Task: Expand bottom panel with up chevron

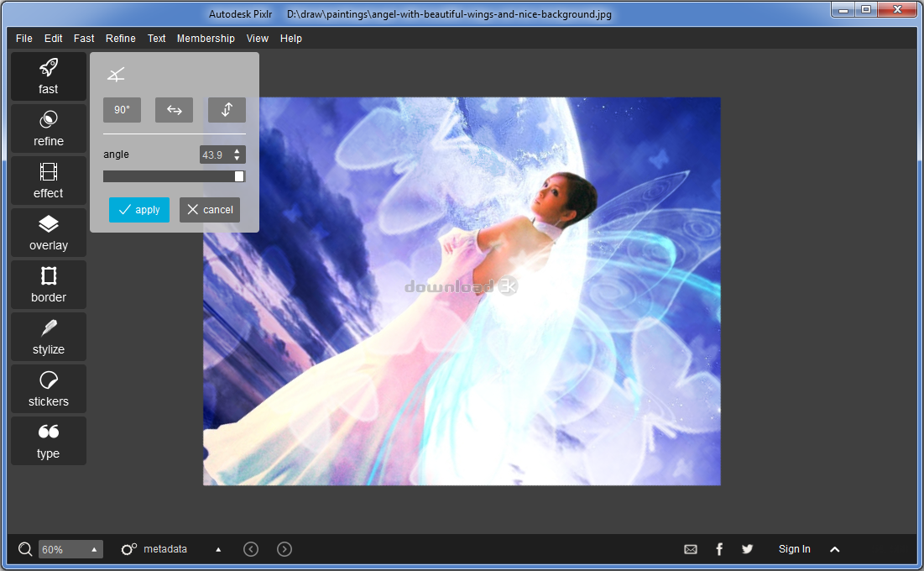Action: coord(834,549)
